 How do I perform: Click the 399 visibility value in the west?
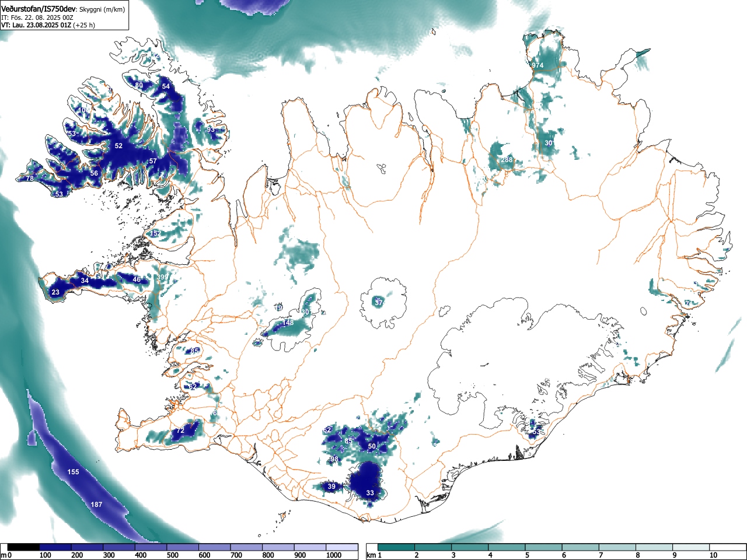pyautogui.click(x=162, y=277)
